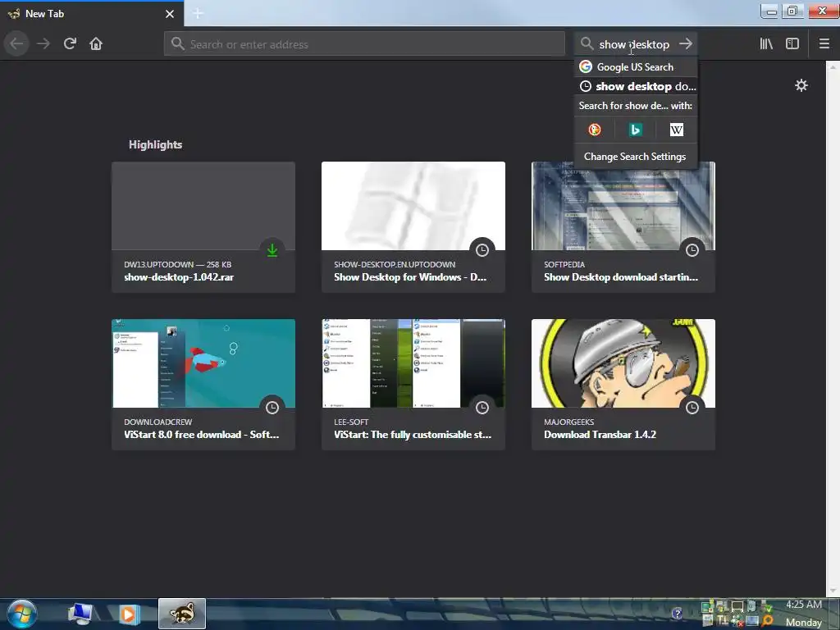Viewport: 840px width, 630px height.
Task: Launch the media player taskbar icon
Action: 129,614
